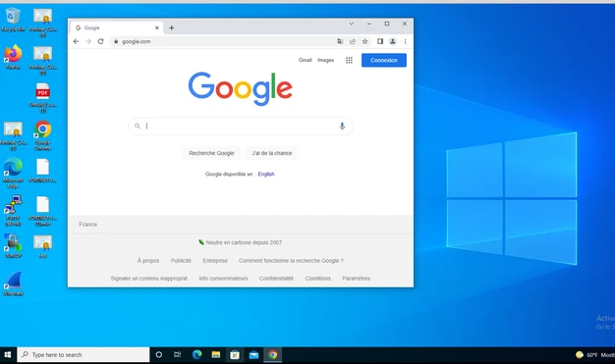This screenshot has width=615, height=364.
Task: Open the Chrome profile avatar
Action: tap(393, 41)
